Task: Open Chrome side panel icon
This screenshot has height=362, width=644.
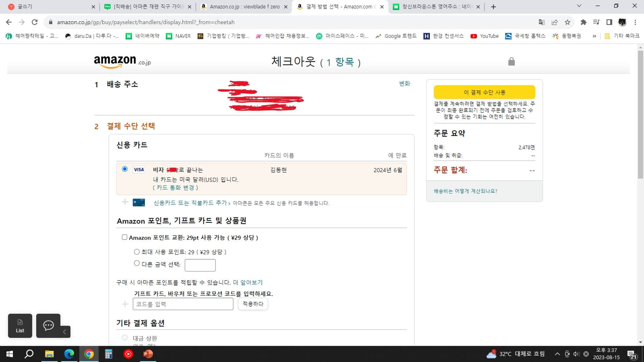Action: 609,22
